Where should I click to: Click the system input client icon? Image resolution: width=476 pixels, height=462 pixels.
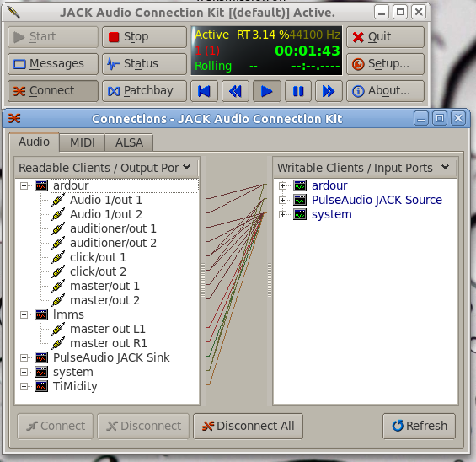pos(300,214)
